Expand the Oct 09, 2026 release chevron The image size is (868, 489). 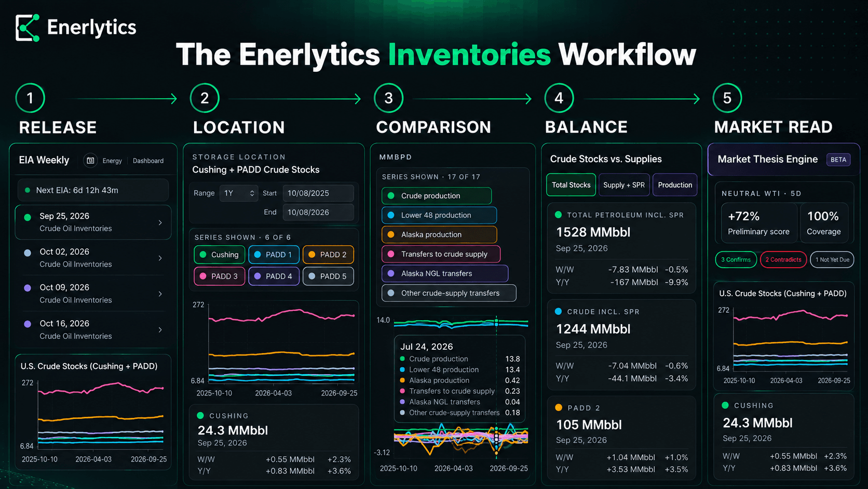[160, 294]
